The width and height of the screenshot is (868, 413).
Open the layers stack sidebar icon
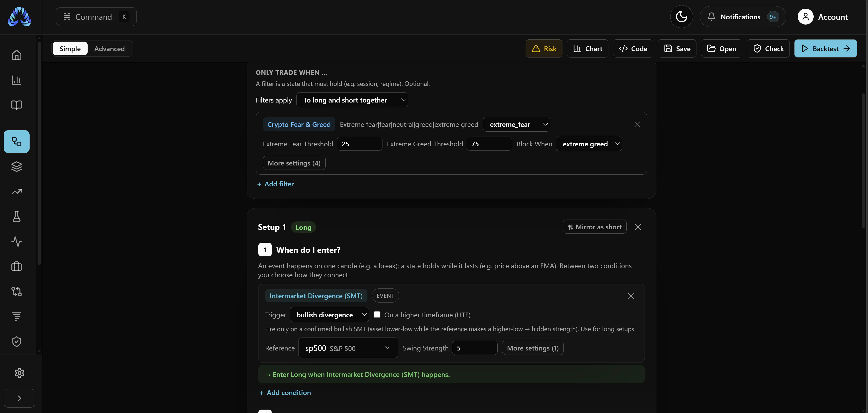17,167
